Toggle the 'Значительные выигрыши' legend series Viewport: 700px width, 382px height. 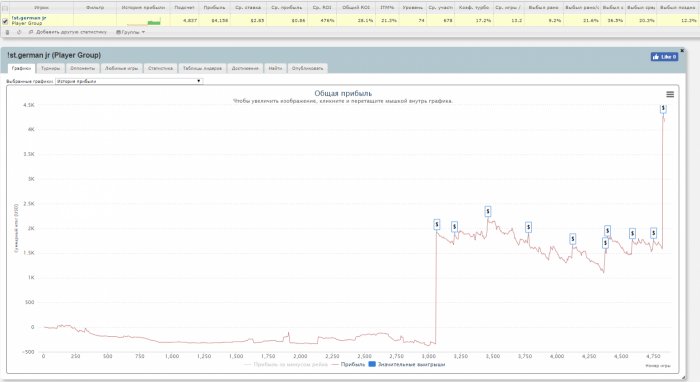[407, 365]
